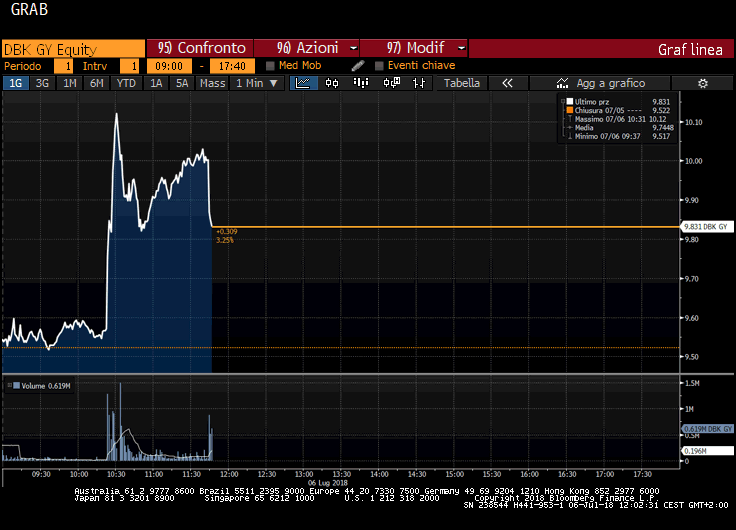736x530 pixels.
Task: Click the 3.25% change label
Action: [x=225, y=240]
